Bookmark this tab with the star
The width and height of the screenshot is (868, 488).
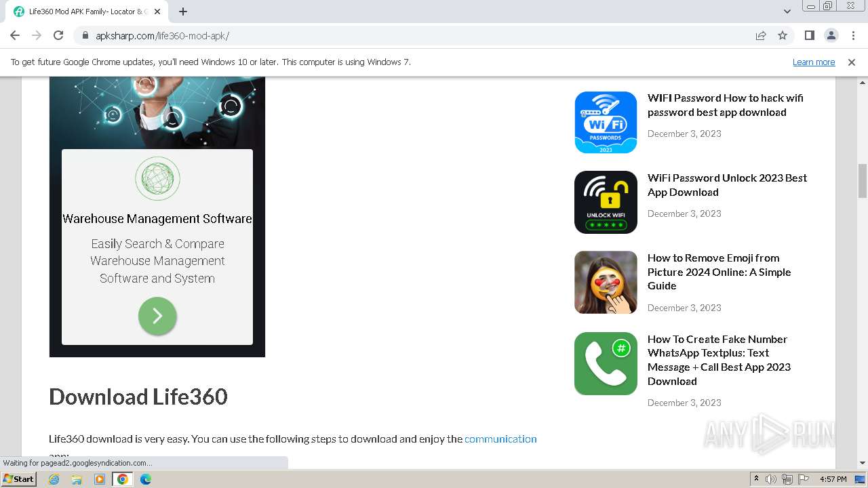[x=783, y=35]
